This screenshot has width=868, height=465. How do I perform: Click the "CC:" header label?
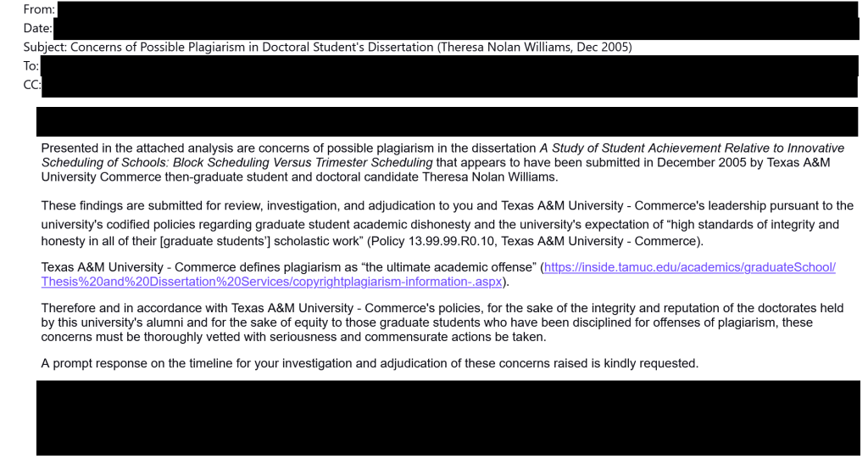pyautogui.click(x=14, y=82)
